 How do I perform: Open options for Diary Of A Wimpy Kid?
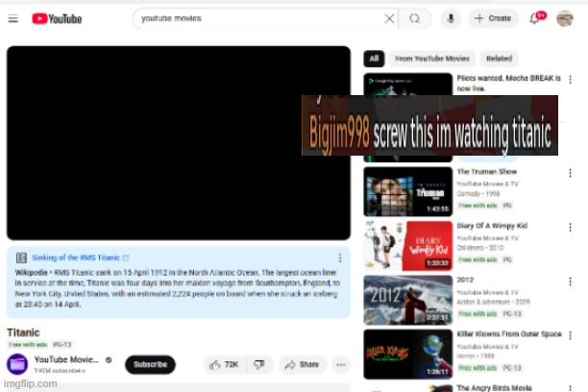point(570,228)
